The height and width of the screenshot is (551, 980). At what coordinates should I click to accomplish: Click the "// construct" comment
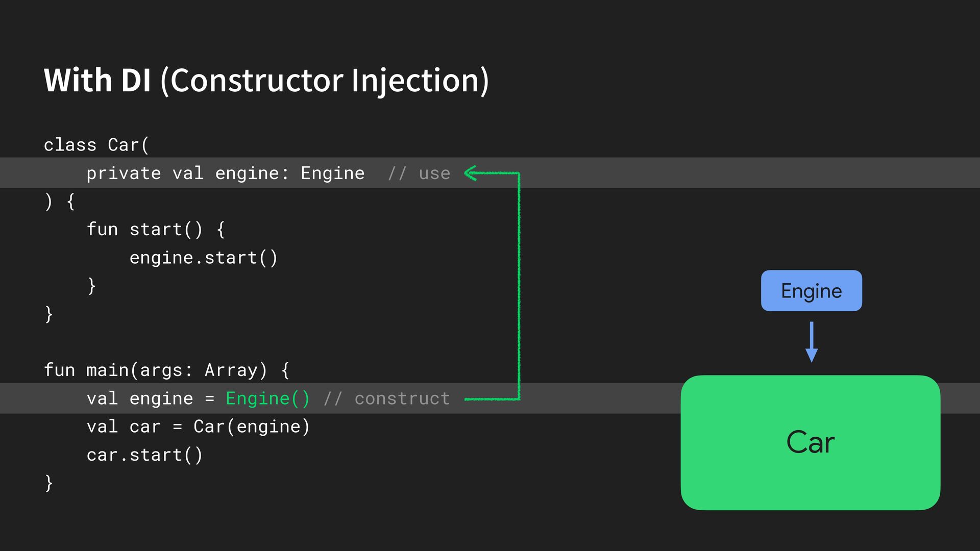(387, 398)
